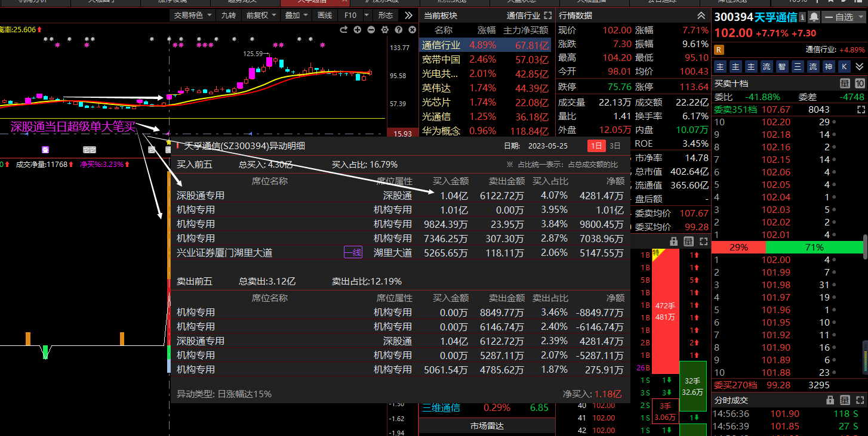Image resolution: width=868 pixels, height=436 pixels.
Task: Click the share/redo arrow icon above the chart
Action: (343, 30)
